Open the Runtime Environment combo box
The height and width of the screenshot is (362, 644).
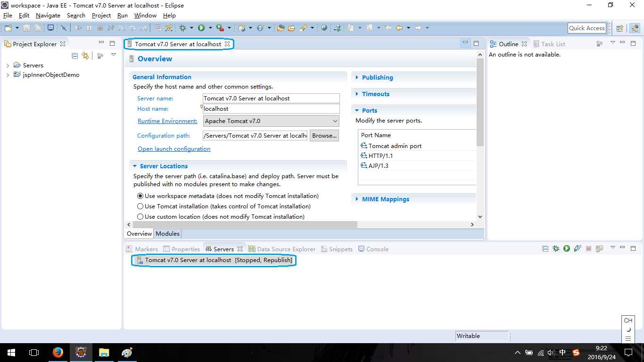coord(271,121)
